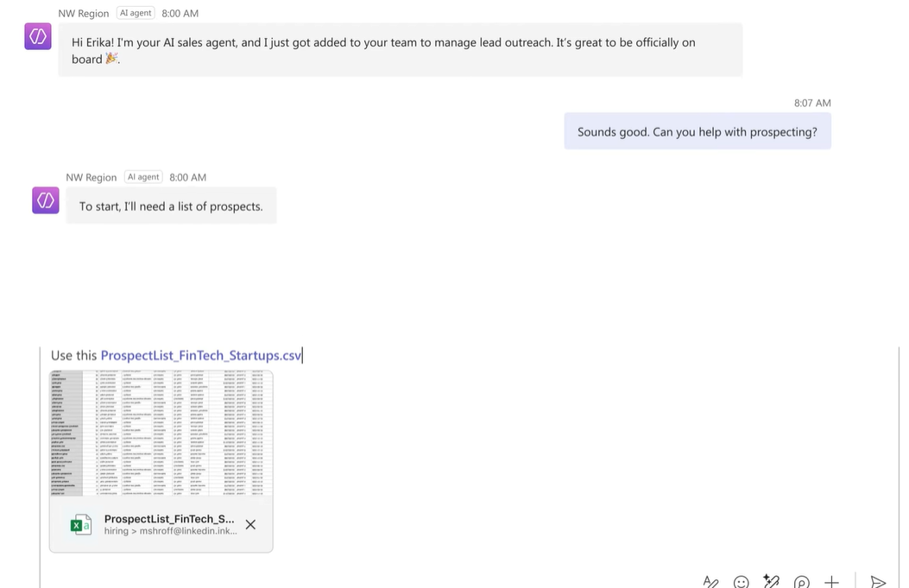Click the 'I'll need a list of prospects' message

(171, 206)
